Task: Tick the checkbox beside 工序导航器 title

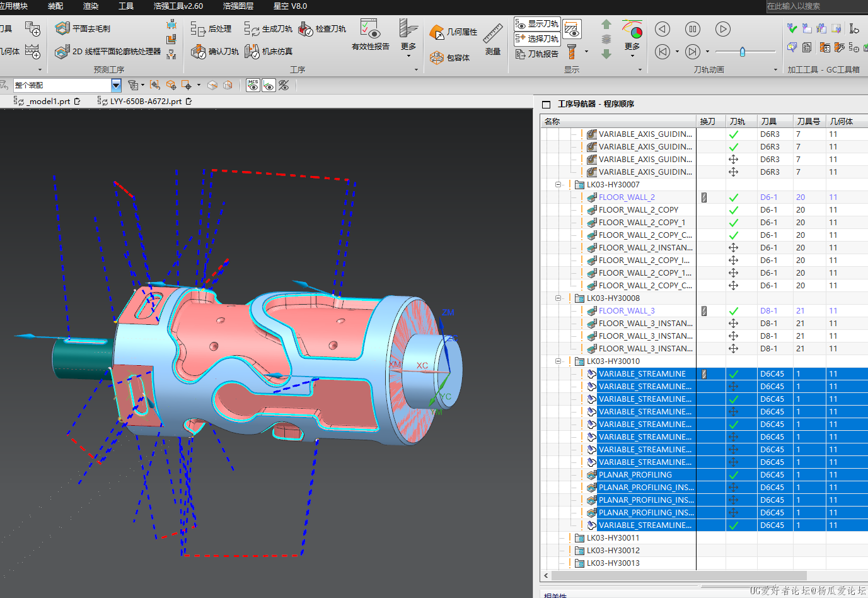Action: (547, 104)
